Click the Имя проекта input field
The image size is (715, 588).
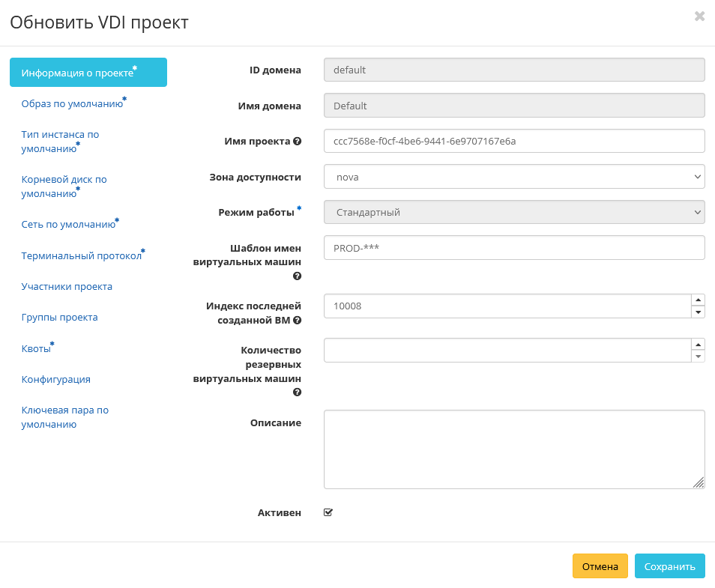pos(514,141)
